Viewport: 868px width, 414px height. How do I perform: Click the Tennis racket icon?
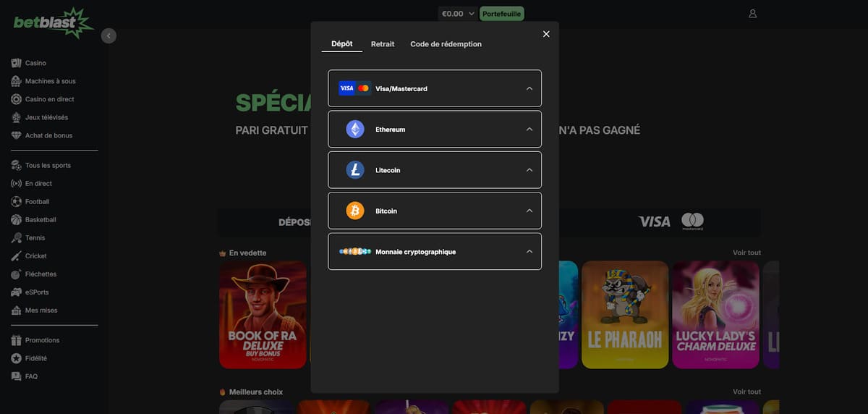click(x=17, y=237)
